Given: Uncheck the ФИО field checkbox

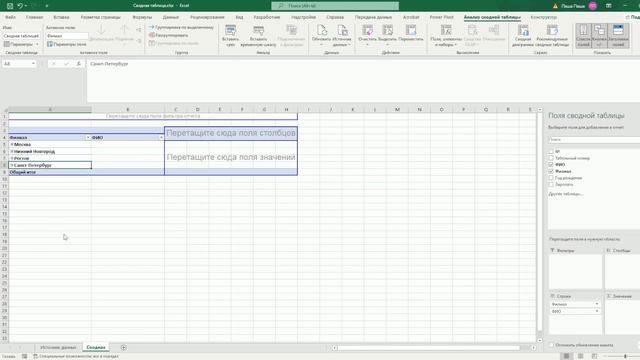Looking at the screenshot, I should (x=551, y=164).
